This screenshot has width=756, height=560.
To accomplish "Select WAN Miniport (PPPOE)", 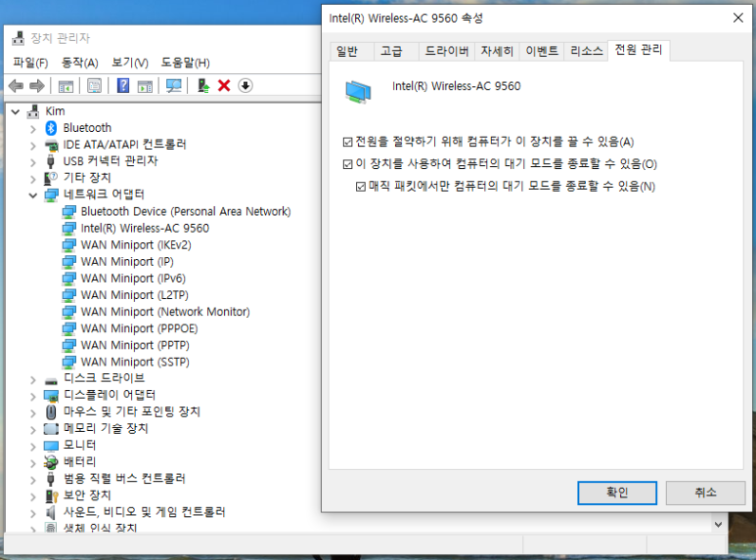I will [x=139, y=328].
